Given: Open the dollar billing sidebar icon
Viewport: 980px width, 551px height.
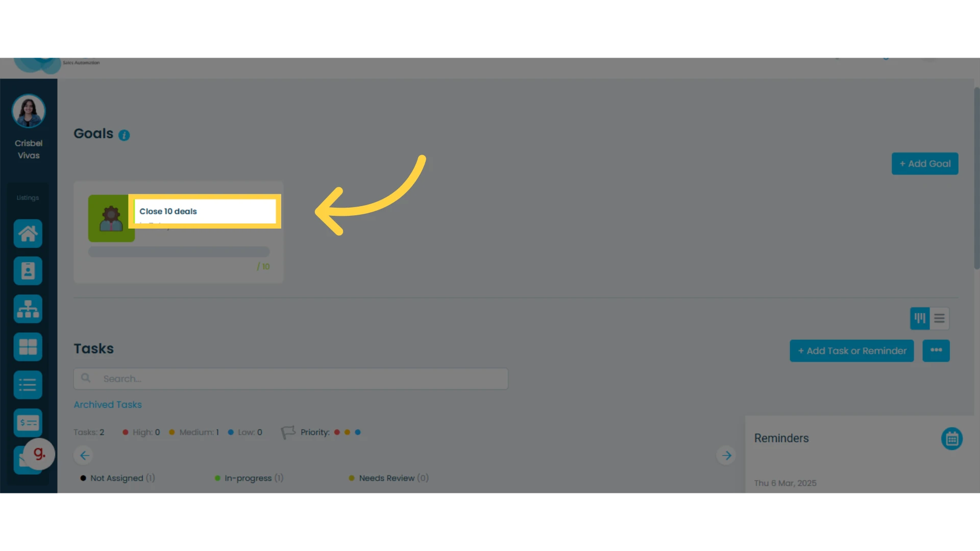Looking at the screenshot, I should [28, 422].
